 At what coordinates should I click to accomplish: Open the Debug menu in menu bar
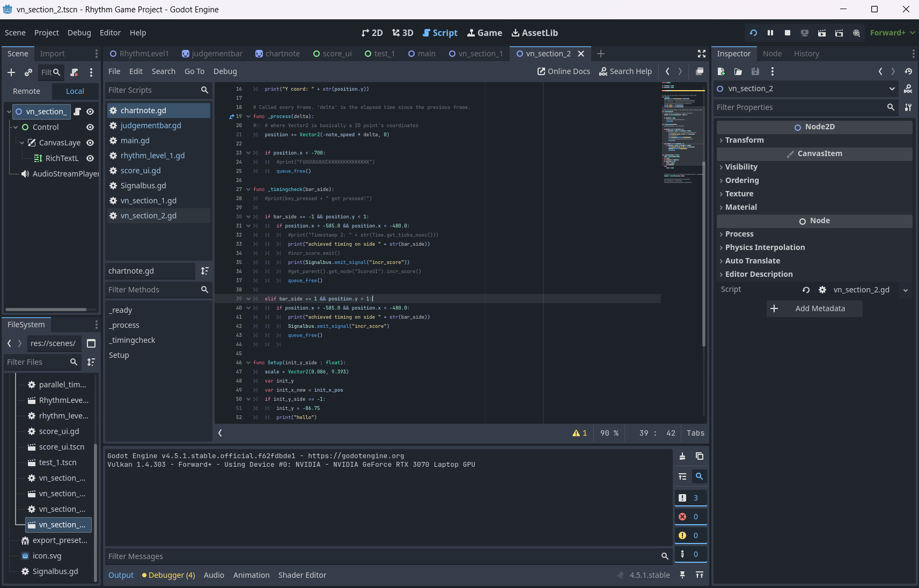[79, 33]
